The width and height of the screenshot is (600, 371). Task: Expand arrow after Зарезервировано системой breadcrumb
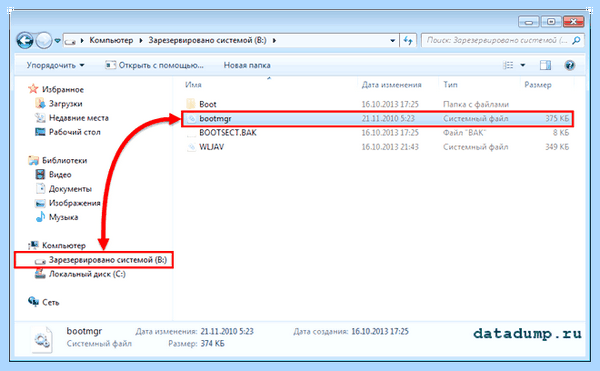(x=274, y=41)
